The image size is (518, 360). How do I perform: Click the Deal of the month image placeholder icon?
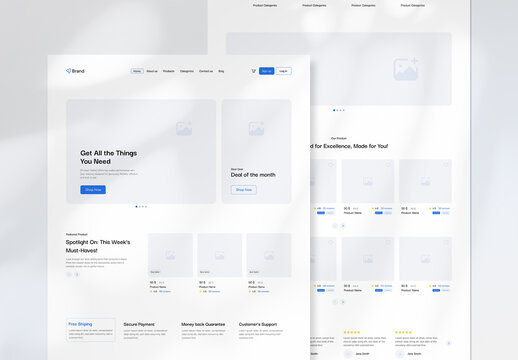click(x=256, y=129)
